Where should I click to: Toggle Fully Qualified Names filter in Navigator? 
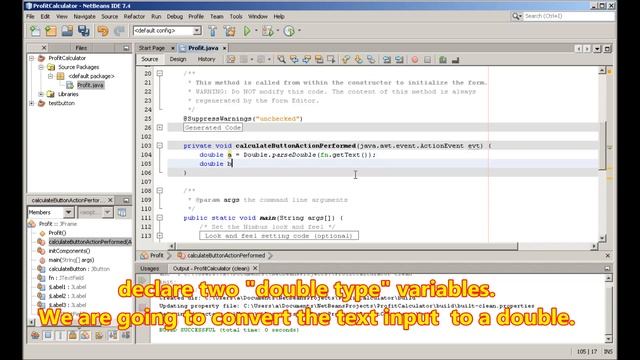[99, 335]
